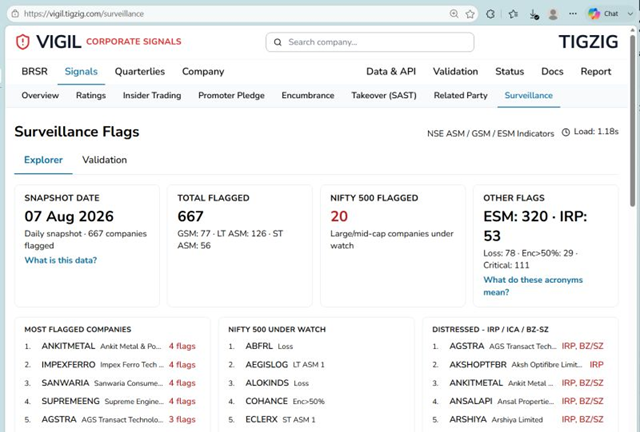Click the clock icon beside Load time

click(x=566, y=132)
